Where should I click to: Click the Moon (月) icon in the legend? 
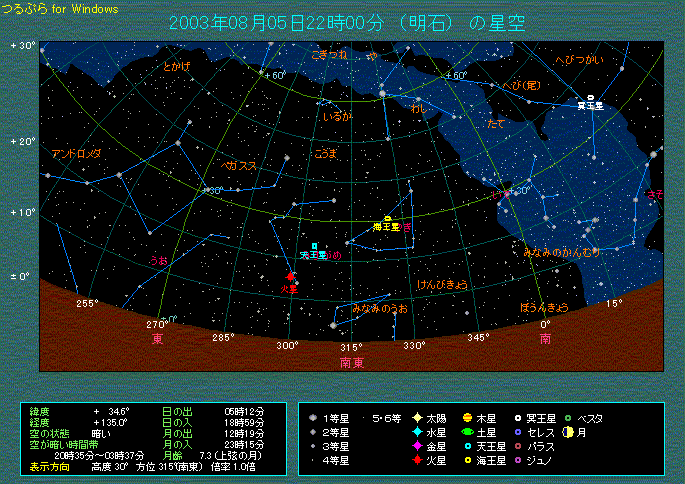[567, 432]
